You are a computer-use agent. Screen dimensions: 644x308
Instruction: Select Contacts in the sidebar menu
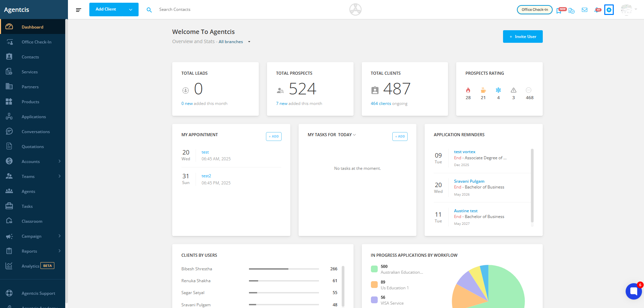(x=33, y=57)
